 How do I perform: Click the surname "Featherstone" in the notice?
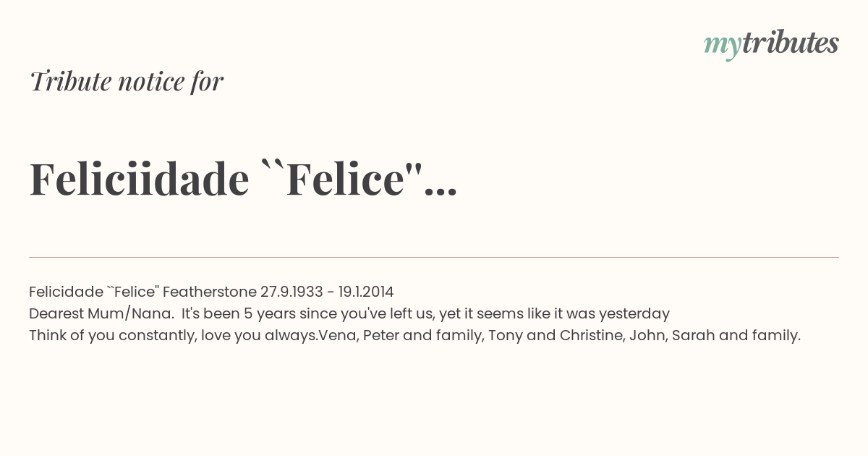click(x=210, y=292)
